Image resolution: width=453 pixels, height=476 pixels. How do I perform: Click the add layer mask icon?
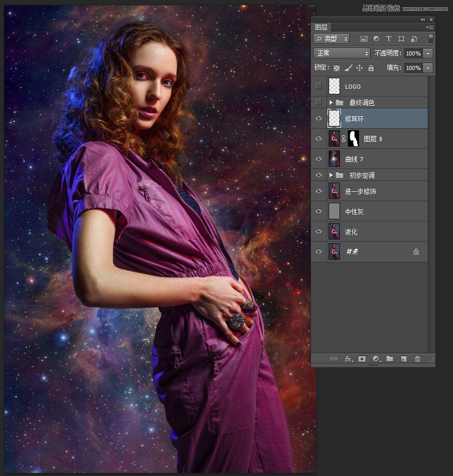pos(362,359)
